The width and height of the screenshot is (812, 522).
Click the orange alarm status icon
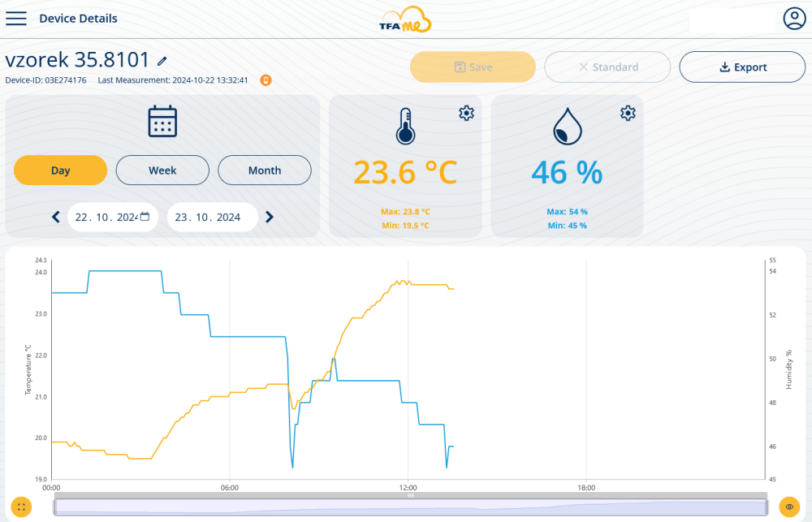(265, 80)
